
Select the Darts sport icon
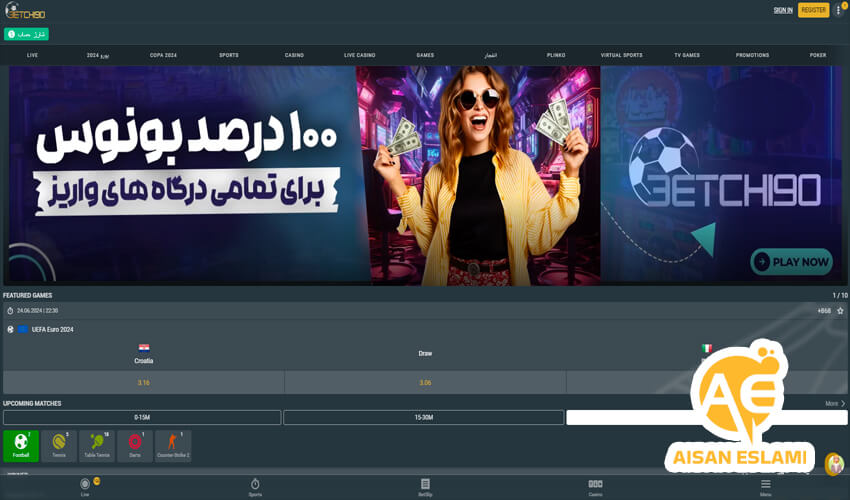click(135, 446)
